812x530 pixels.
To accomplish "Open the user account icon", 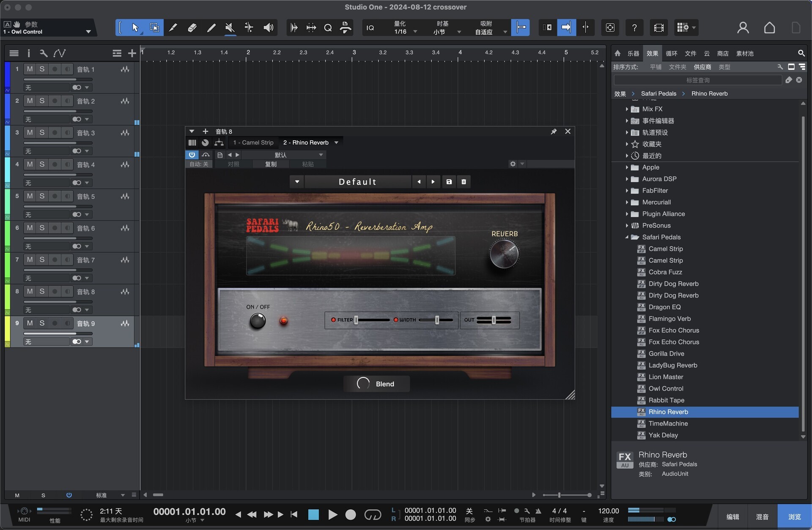I will [x=743, y=28].
